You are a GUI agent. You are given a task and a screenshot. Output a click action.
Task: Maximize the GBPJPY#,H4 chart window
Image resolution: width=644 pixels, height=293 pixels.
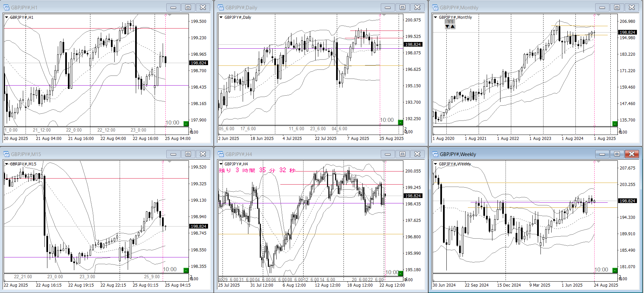pyautogui.click(x=402, y=154)
